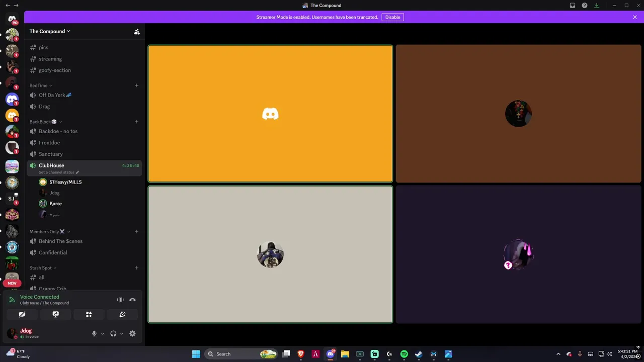Image resolution: width=644 pixels, height=362 pixels.
Task: Disable Streamer Mode button
Action: click(392, 17)
